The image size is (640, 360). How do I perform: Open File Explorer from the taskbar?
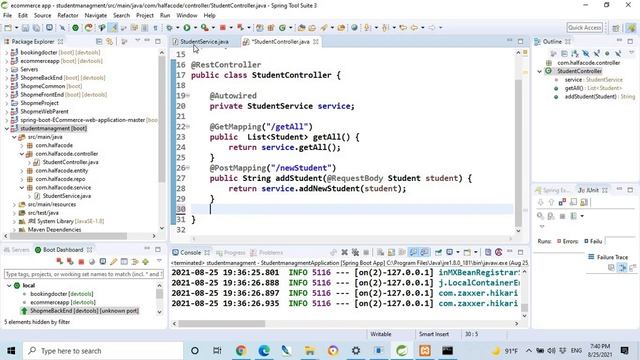click(x=309, y=350)
